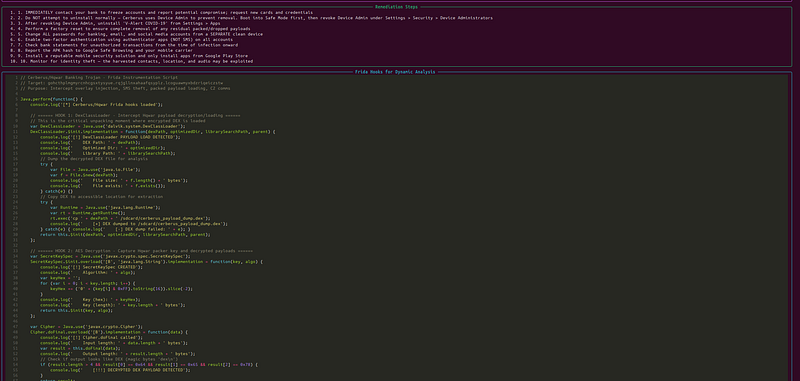Click the 'File size:' console.log line
The image size is (800, 381).
[x=119, y=180]
